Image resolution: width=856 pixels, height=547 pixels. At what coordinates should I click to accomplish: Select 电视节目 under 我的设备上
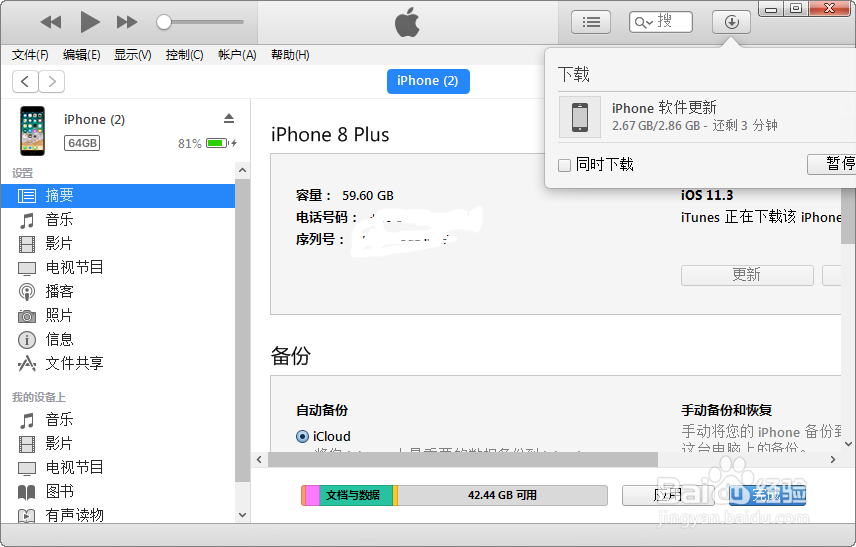point(118,468)
